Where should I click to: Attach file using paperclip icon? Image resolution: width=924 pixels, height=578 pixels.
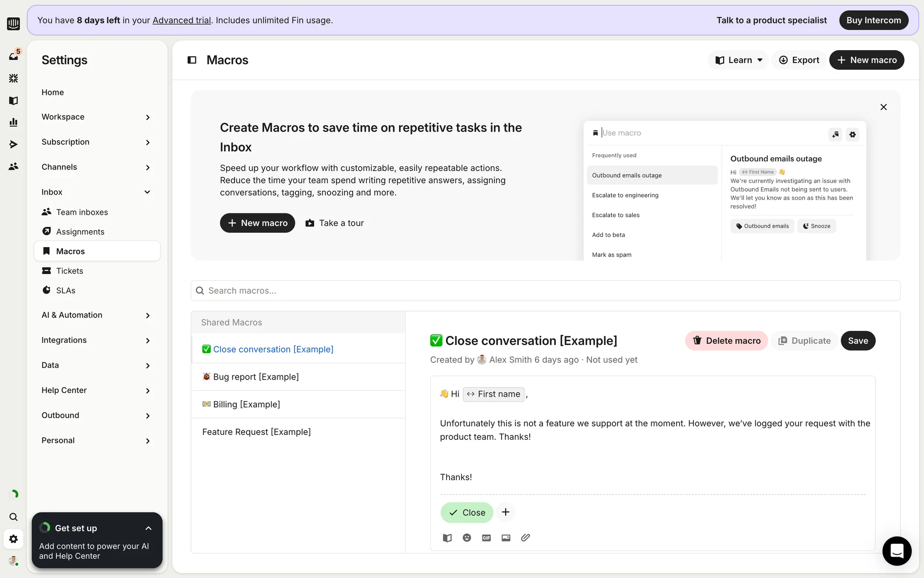tap(525, 538)
